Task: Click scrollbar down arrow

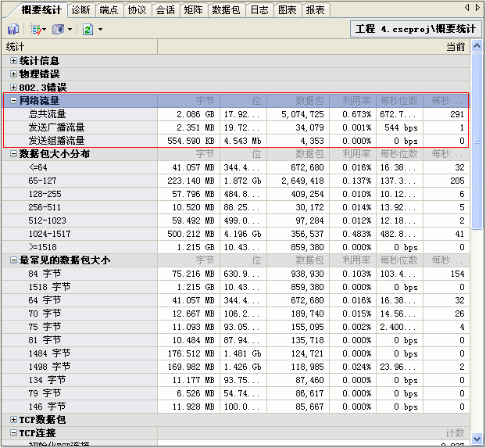Action: pyautogui.click(x=477, y=439)
